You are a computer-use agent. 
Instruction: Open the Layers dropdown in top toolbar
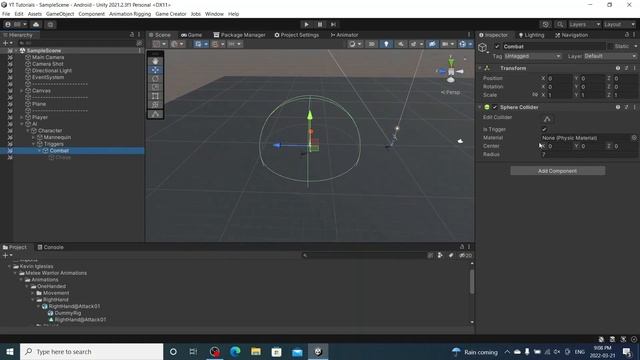tap(584, 24)
